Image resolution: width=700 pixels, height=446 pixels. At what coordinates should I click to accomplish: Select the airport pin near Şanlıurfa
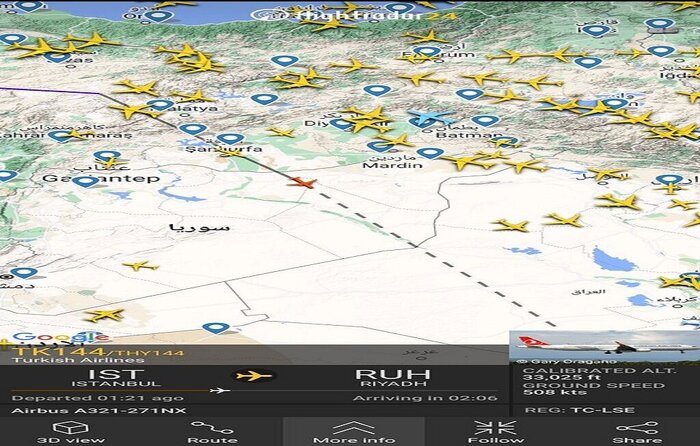click(x=230, y=140)
